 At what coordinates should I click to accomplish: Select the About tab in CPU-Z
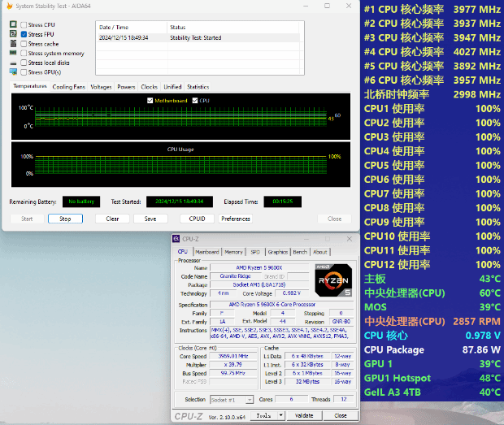tap(320, 252)
